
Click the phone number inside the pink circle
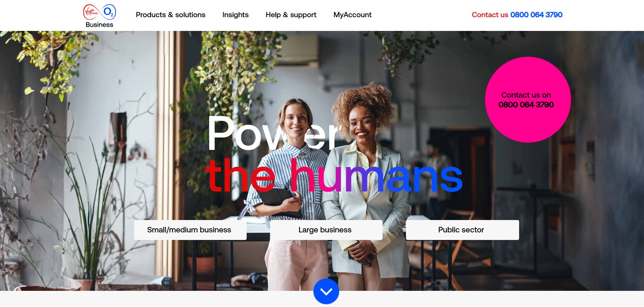[x=526, y=105]
